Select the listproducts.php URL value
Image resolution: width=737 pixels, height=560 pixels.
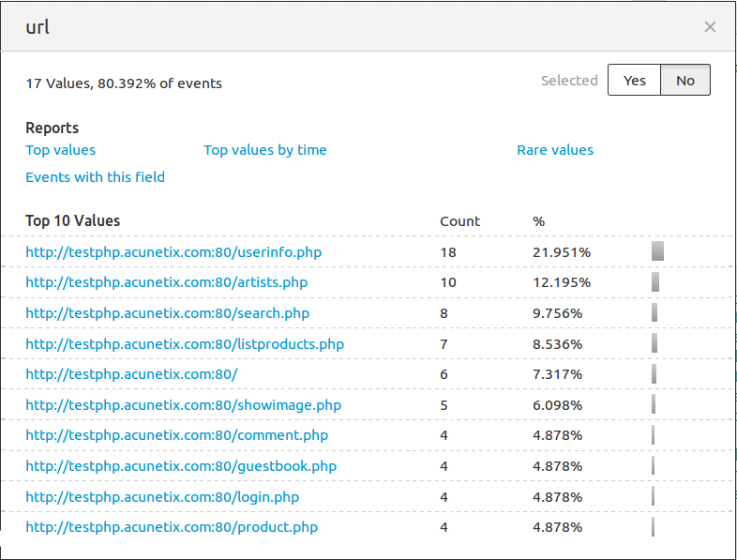coord(185,343)
